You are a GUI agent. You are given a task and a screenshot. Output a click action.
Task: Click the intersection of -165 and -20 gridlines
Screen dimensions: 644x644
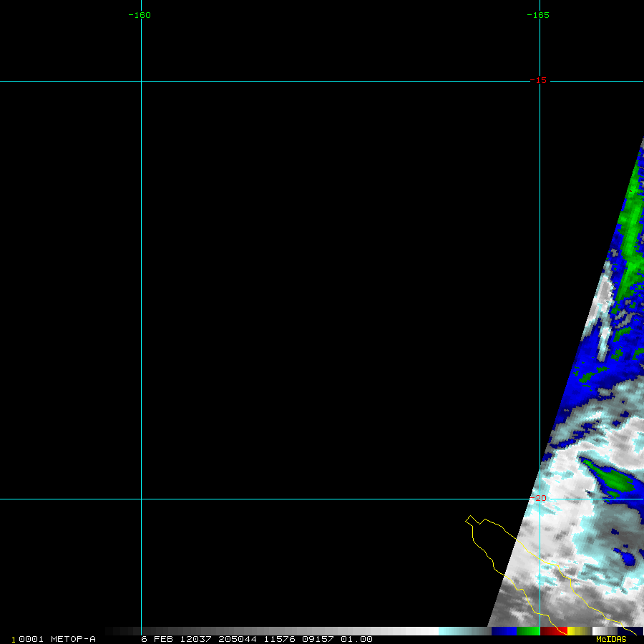tap(540, 499)
